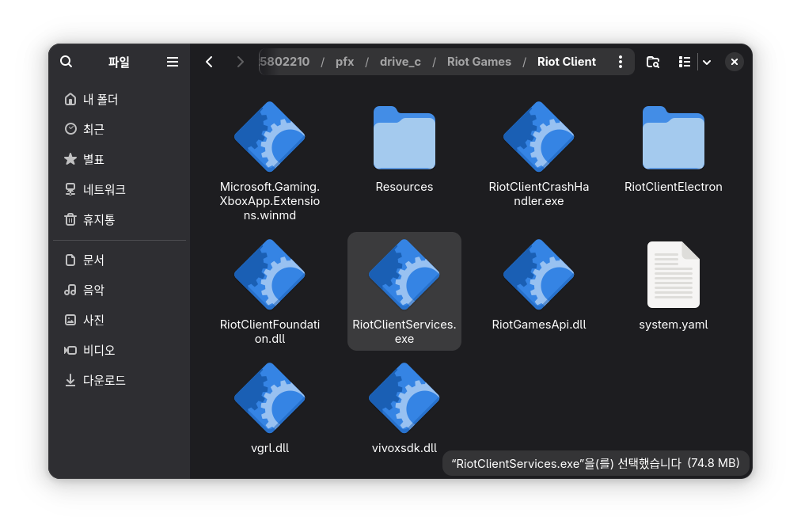
Task: Select Downloads (다운로드) sidebar entry
Action: pos(104,381)
